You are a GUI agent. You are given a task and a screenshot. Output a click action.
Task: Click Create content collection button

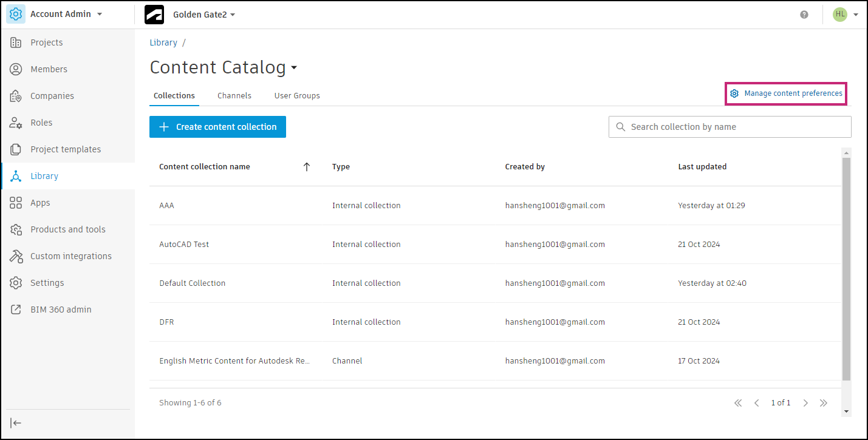point(217,127)
